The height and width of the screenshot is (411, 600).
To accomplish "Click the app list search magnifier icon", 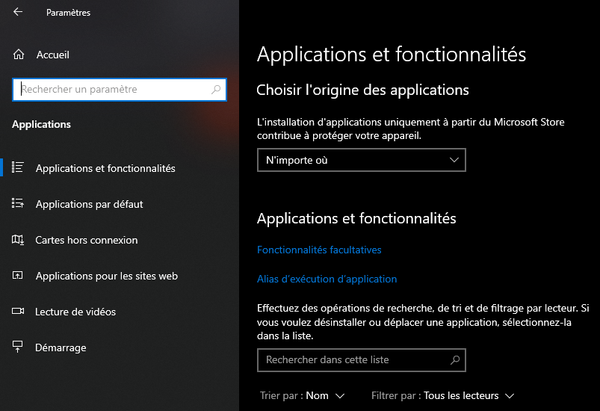I will pos(455,360).
